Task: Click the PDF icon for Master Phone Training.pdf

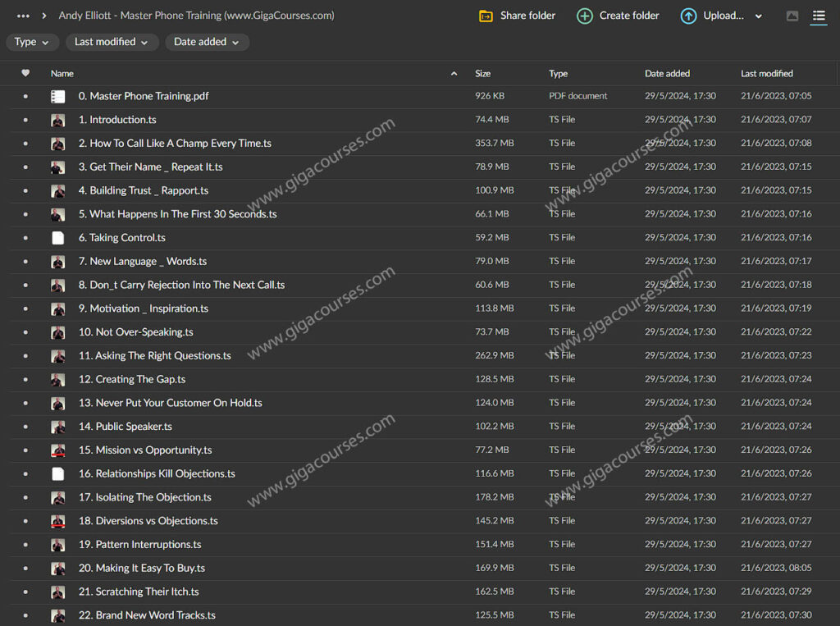Action: tap(58, 96)
